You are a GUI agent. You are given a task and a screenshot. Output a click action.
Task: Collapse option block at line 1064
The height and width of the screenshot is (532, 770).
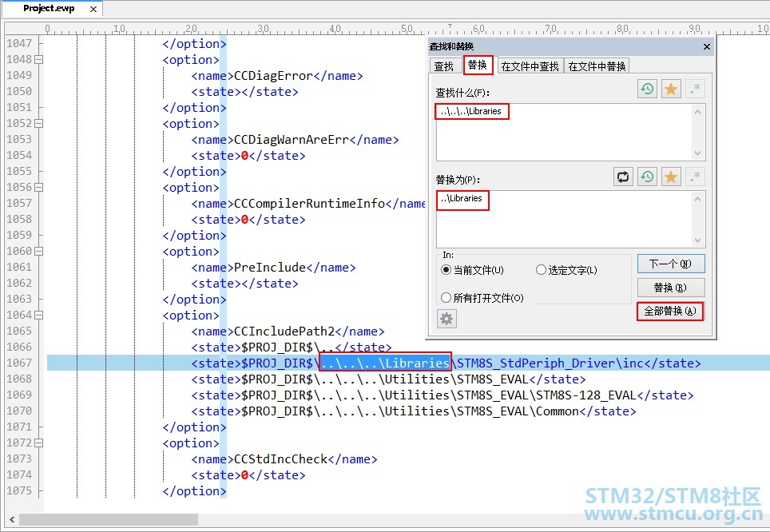click(38, 315)
